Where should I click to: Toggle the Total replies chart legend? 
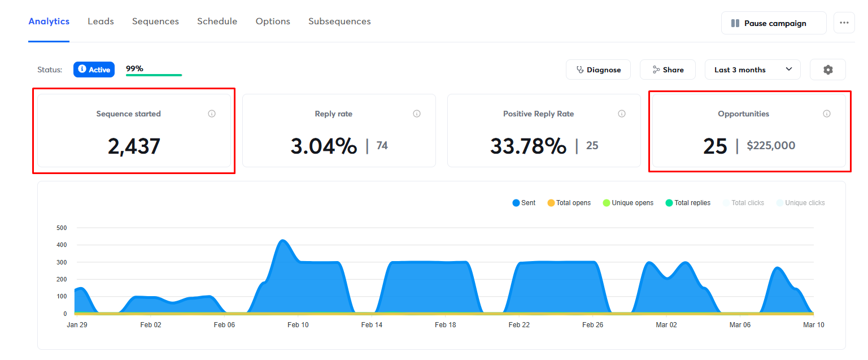[688, 202]
